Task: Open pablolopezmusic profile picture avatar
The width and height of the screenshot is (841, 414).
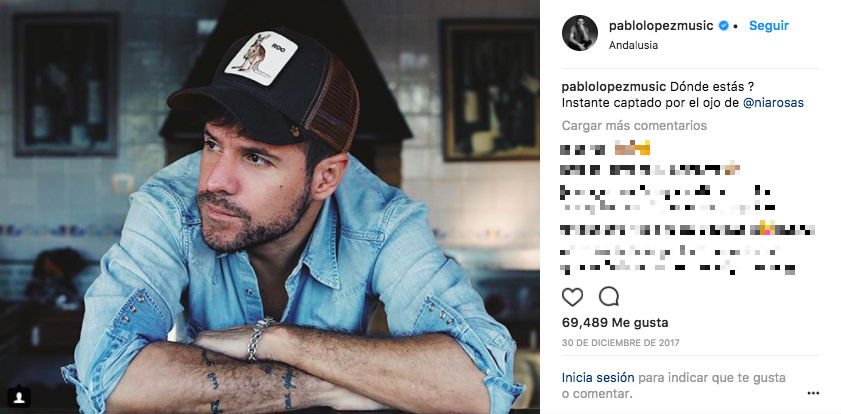Action: [580, 33]
